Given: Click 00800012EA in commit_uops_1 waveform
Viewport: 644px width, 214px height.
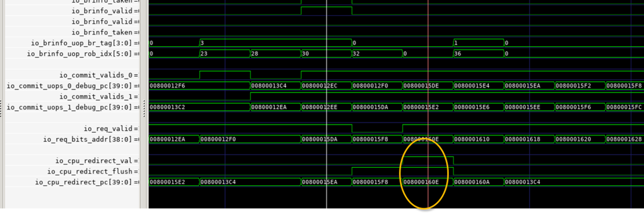Looking at the screenshot, I should tap(269, 107).
